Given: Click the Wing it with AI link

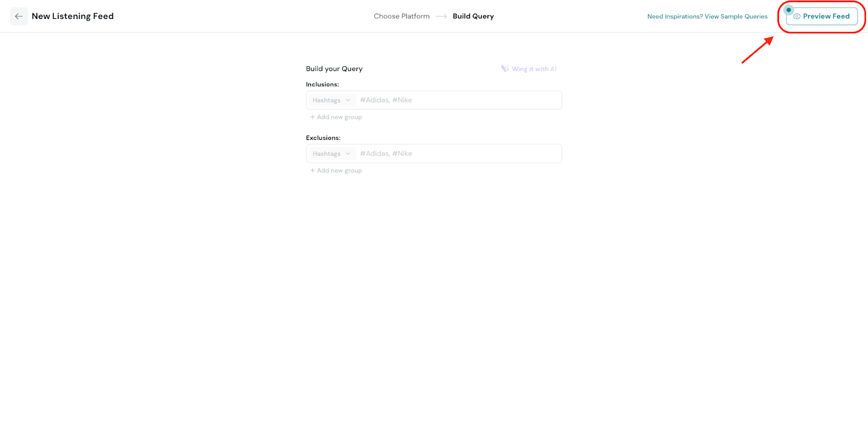Looking at the screenshot, I should (x=534, y=69).
